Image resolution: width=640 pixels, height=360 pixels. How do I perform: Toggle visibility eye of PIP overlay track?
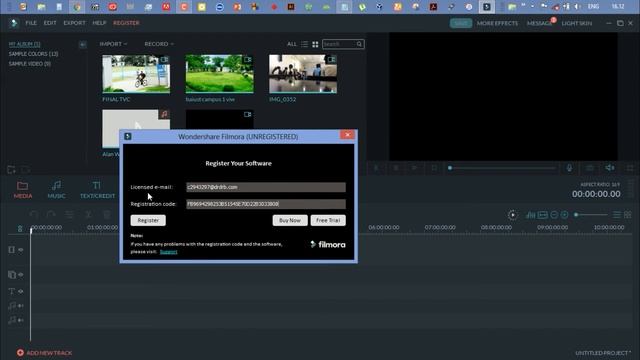pos(21,275)
